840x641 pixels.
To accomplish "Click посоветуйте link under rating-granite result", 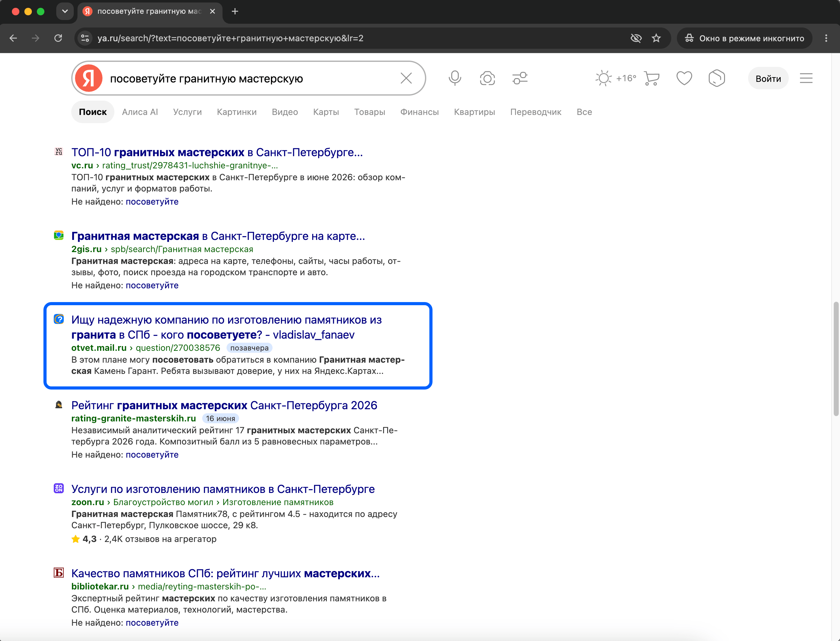I will [x=152, y=455].
